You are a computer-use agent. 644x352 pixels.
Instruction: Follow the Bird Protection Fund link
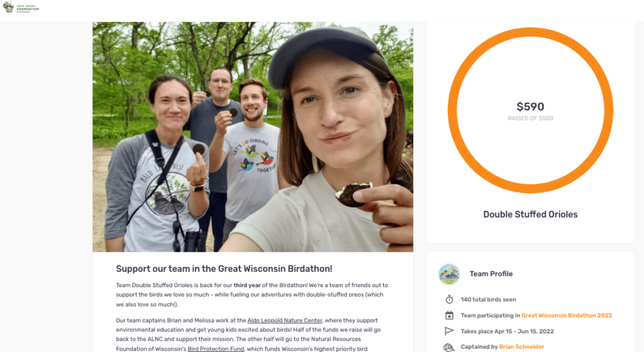click(x=216, y=349)
